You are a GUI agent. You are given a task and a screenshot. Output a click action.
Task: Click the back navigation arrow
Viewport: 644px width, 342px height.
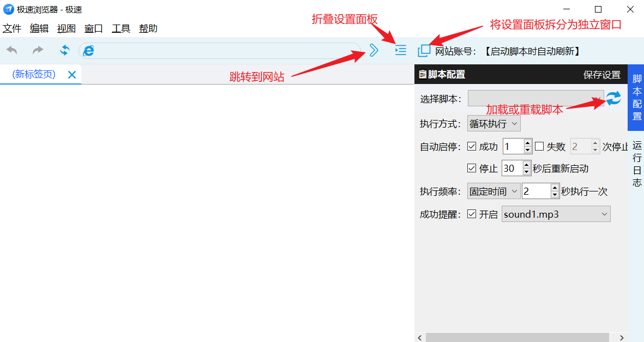click(12, 50)
